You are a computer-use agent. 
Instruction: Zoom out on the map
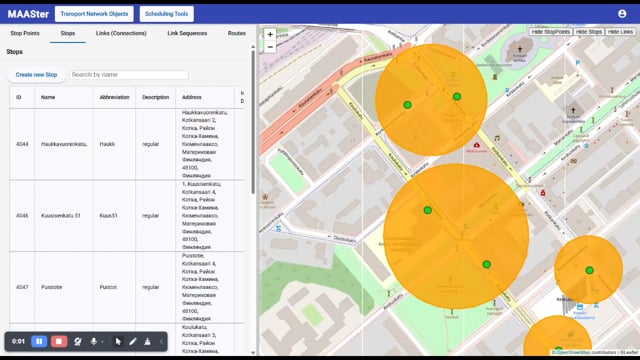270,47
